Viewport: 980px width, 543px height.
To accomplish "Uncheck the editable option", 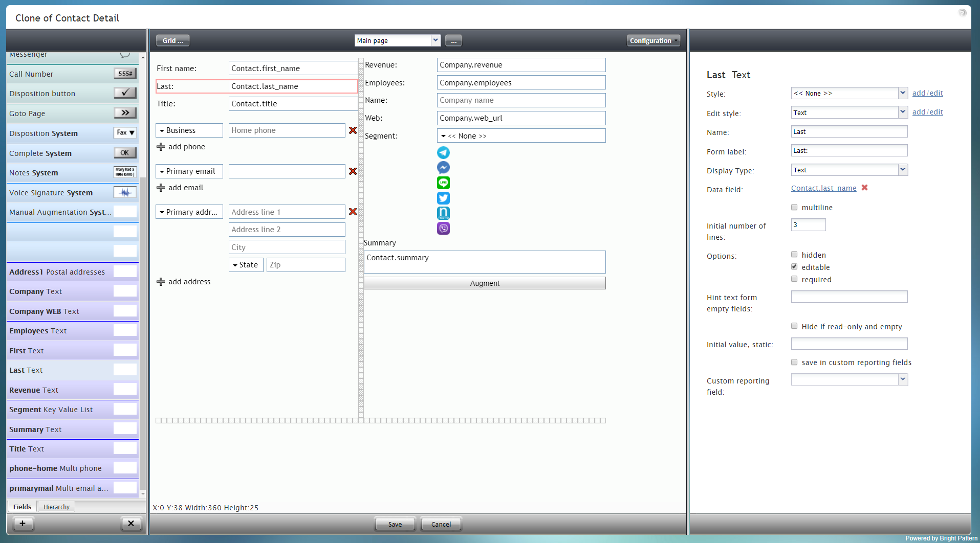I will tap(794, 266).
